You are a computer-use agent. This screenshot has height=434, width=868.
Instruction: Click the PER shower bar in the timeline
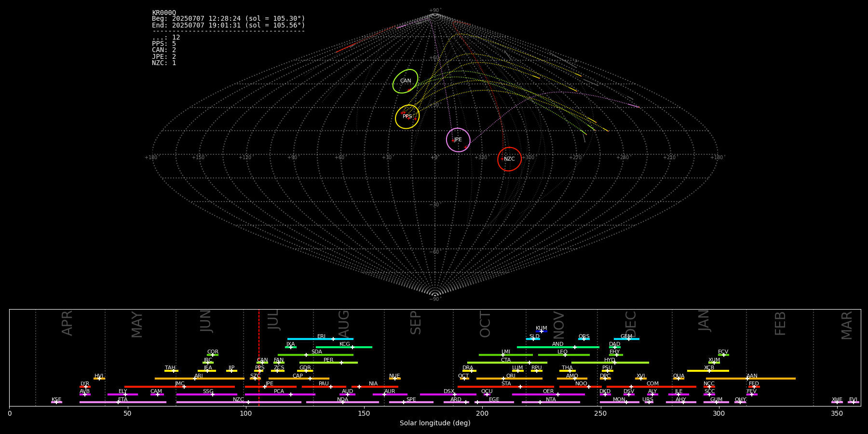click(x=328, y=363)
